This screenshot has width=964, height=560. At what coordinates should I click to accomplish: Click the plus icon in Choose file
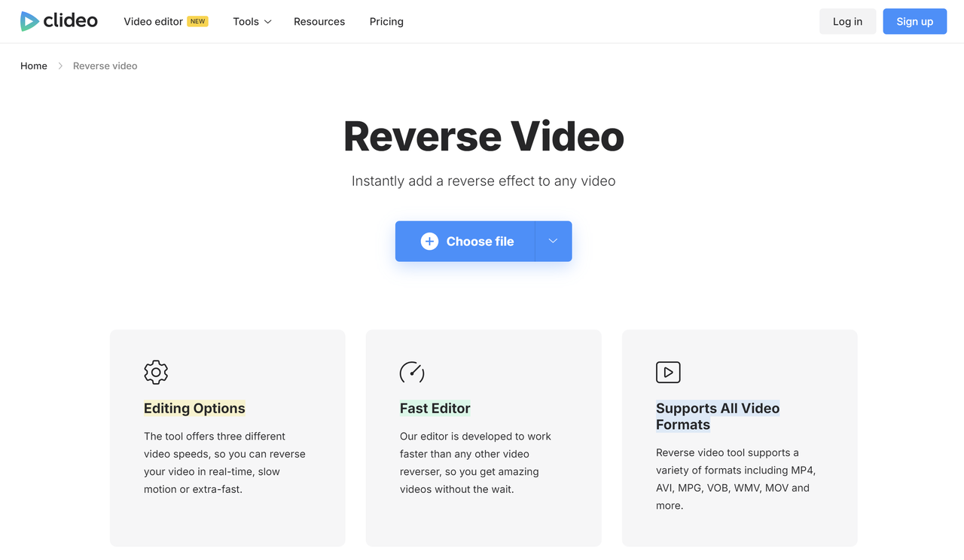click(429, 241)
